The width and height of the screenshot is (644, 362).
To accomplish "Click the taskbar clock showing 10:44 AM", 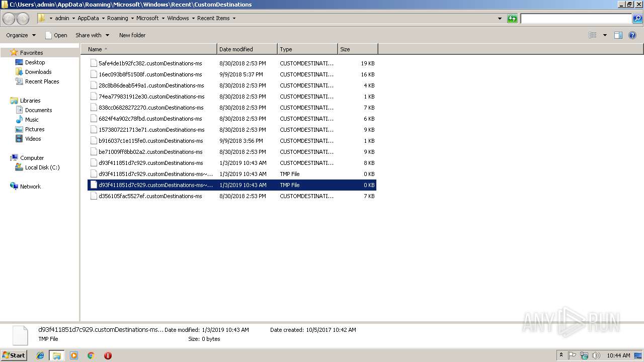I will coord(618,355).
